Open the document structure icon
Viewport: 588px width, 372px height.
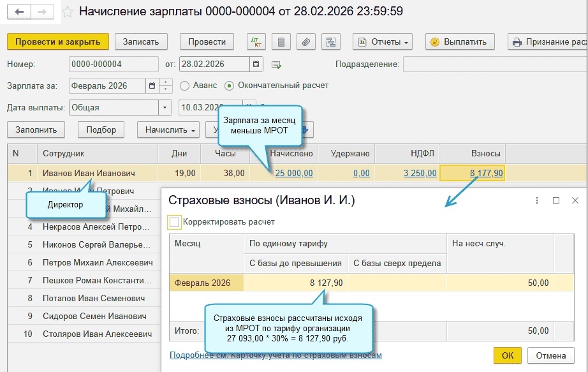(330, 42)
